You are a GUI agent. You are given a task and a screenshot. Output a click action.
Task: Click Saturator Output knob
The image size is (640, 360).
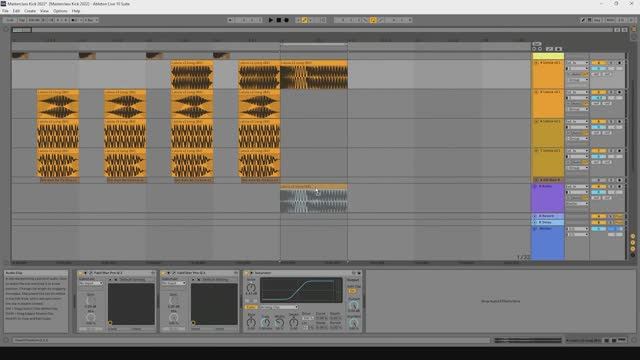[x=354, y=305]
